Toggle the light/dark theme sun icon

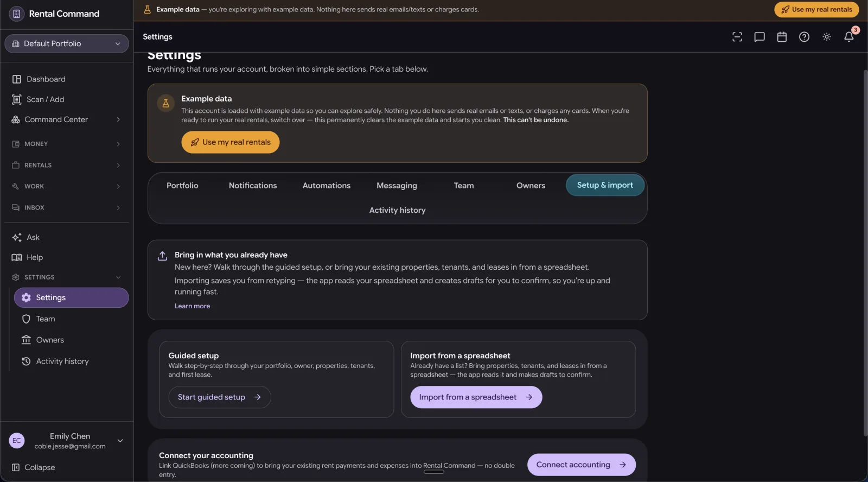pos(826,37)
